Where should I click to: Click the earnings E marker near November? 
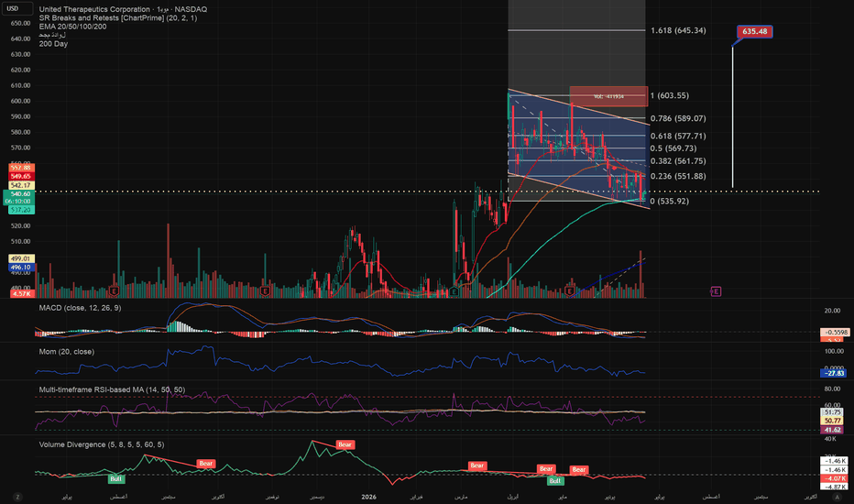tap(265, 291)
